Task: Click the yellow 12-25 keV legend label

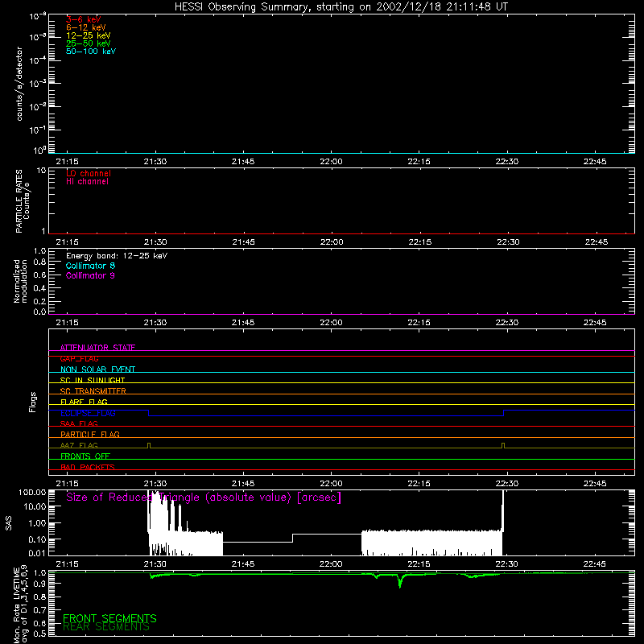Action: [89, 35]
